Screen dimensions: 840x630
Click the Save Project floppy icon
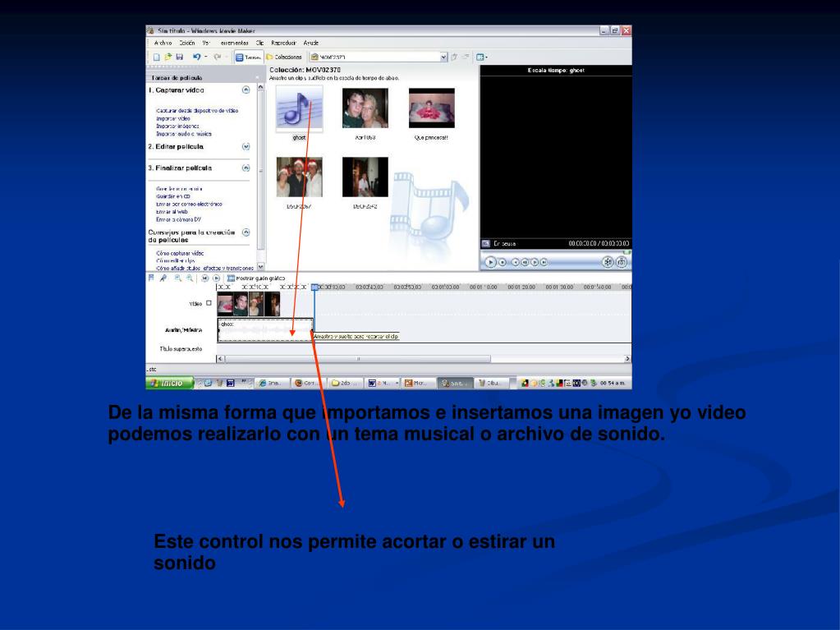[x=180, y=57]
